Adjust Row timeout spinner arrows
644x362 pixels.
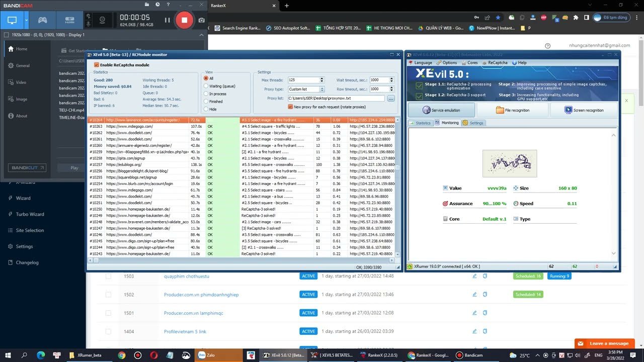390,89
